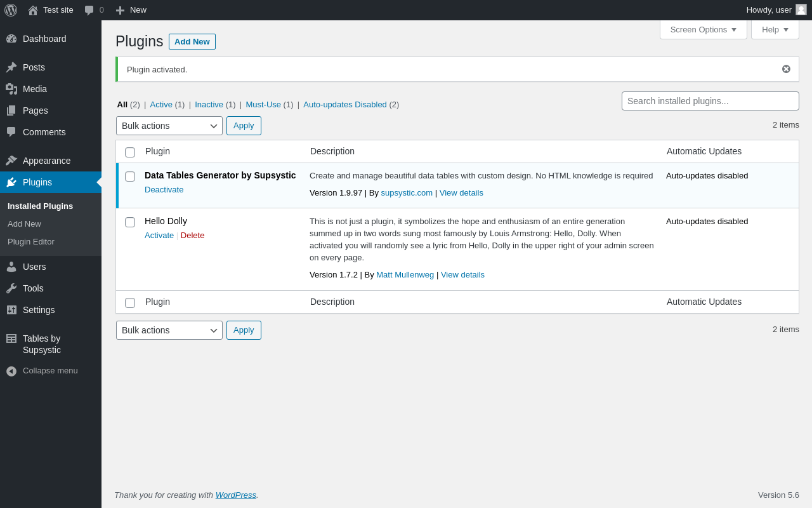
Task: Open Appearance paintbrush icon
Action: [11, 161]
